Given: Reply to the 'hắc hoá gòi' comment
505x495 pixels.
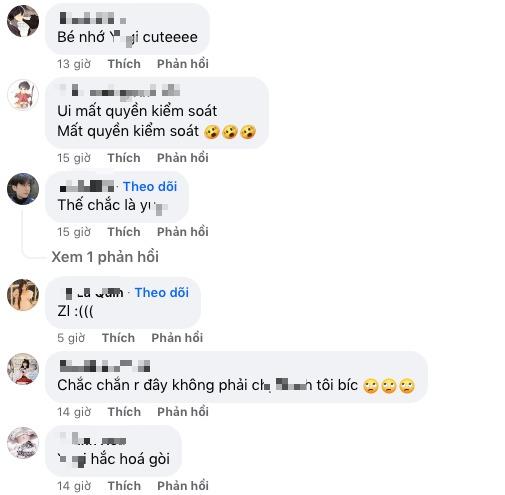Looking at the screenshot, I should (x=183, y=486).
